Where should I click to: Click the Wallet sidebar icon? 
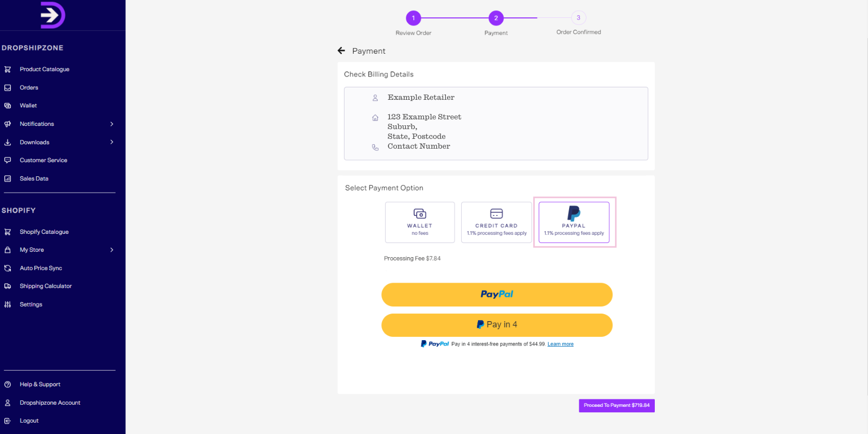pyautogui.click(x=8, y=106)
